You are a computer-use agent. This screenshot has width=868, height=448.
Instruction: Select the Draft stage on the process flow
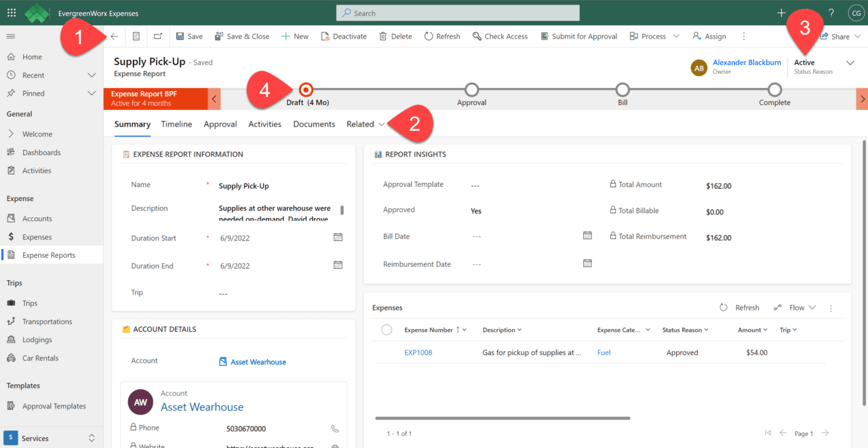click(x=305, y=88)
